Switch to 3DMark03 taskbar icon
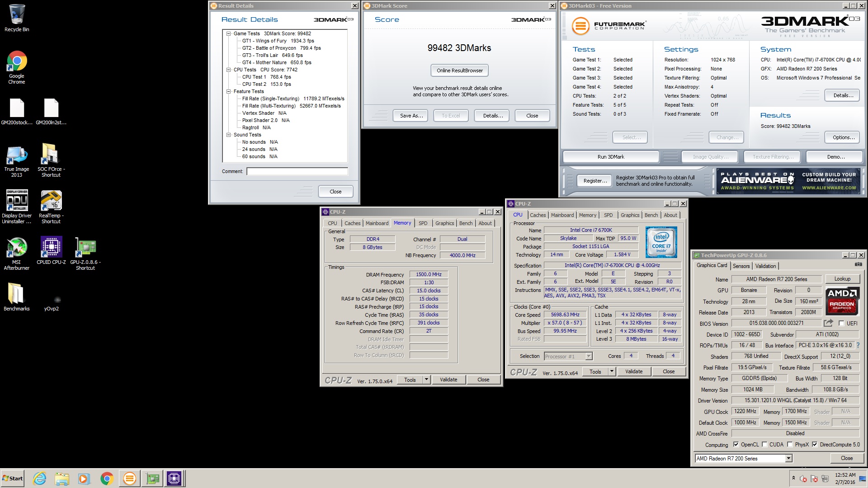 pyautogui.click(x=129, y=478)
